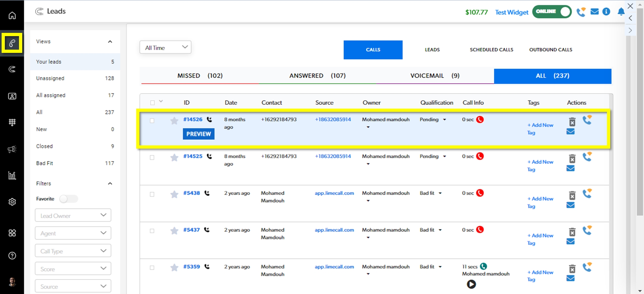The height and width of the screenshot is (294, 644).
Task: Play the recording for lead #5359
Action: [x=471, y=284]
